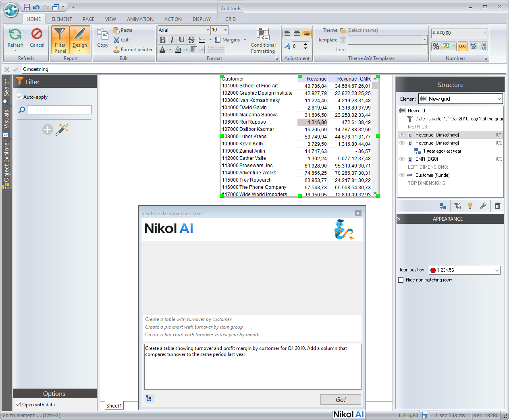
Task: Click suggestion Create a table with turnover by customer
Action: (188, 319)
